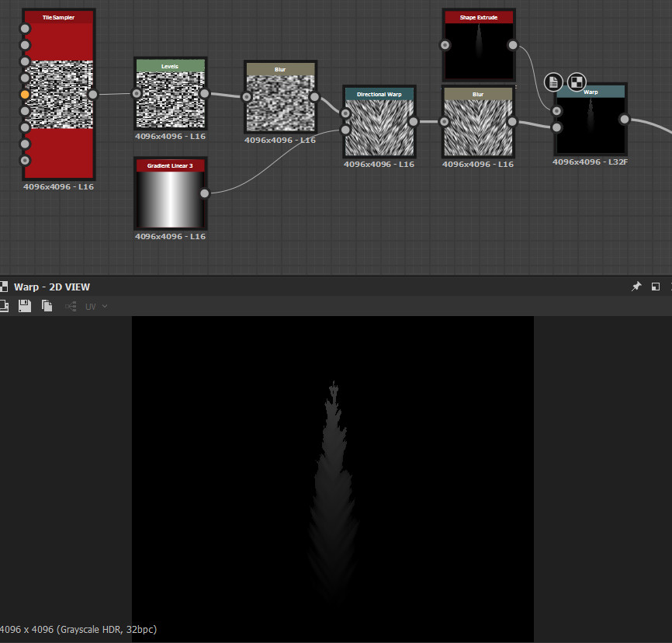Click the Gradient Linear 3 gradient preview
This screenshot has width=672, height=643.
coord(170,196)
